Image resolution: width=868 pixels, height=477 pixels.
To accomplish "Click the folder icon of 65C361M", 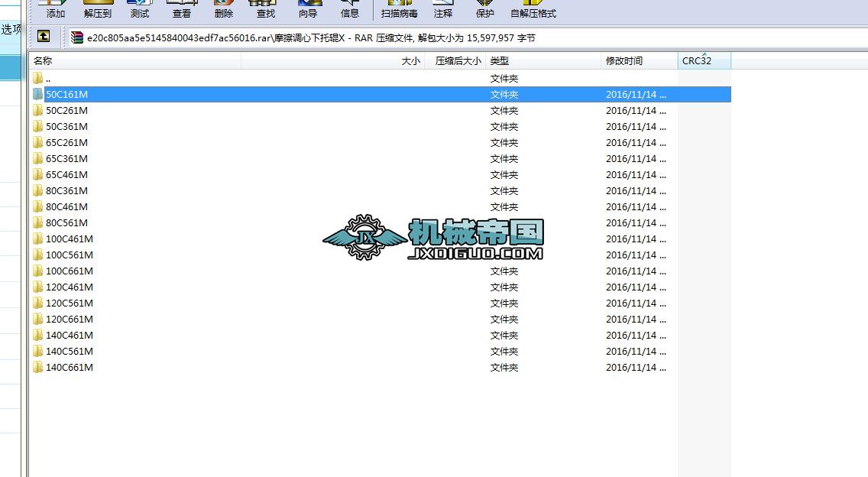I will tap(37, 158).
